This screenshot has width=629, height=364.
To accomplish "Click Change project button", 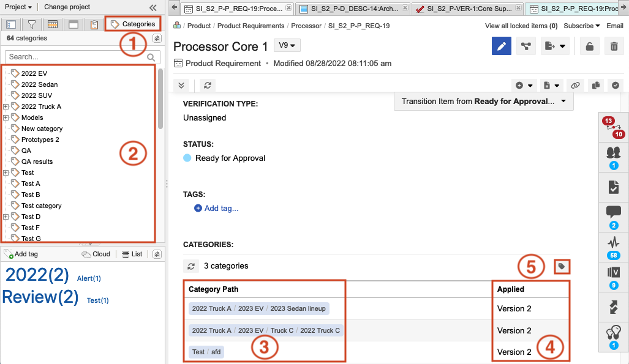I will (67, 7).
